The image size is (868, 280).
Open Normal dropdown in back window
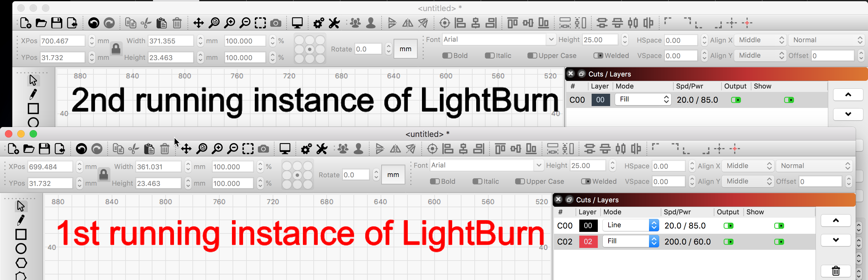pyautogui.click(x=826, y=40)
